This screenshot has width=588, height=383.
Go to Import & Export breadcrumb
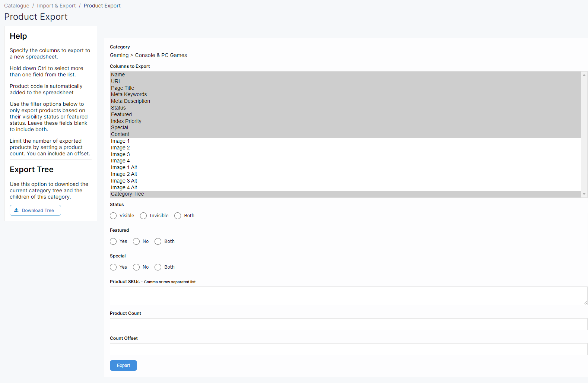point(56,6)
